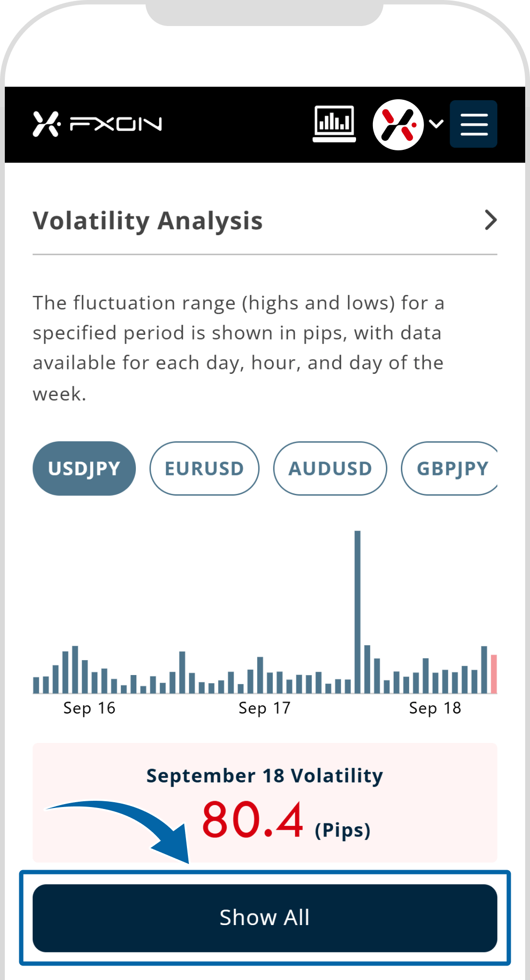Image resolution: width=530 pixels, height=980 pixels.
Task: Open the trading chart monitor icon
Action: pos(334,124)
